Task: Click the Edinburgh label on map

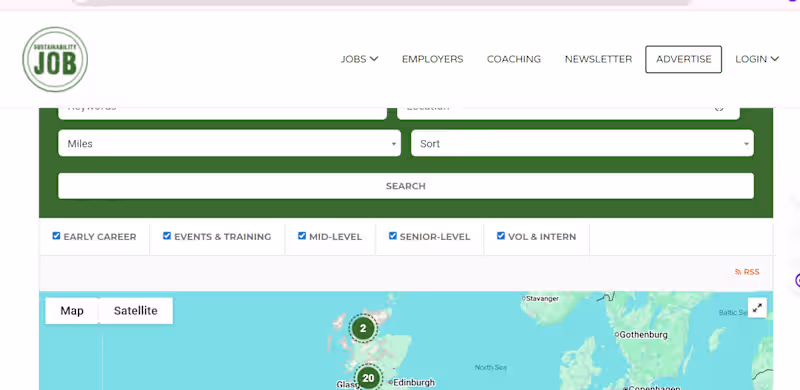Action: click(x=414, y=382)
